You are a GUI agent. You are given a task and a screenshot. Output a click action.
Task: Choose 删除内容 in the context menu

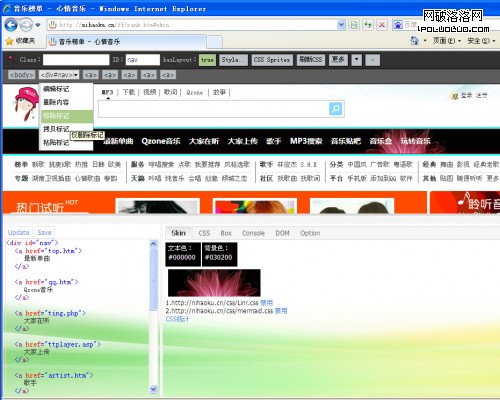tap(66, 102)
